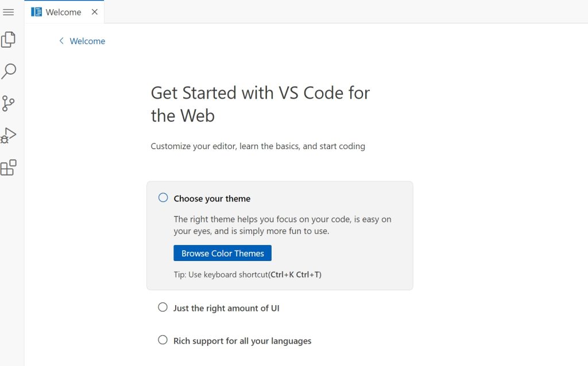Open the Run and Debug view
The width and height of the screenshot is (588, 366).
pyautogui.click(x=9, y=135)
